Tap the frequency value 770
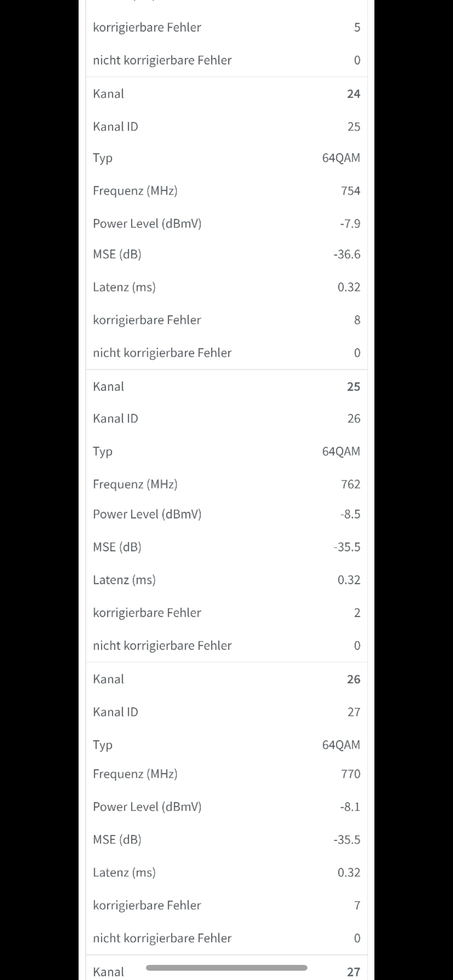The image size is (453, 980). (x=350, y=774)
